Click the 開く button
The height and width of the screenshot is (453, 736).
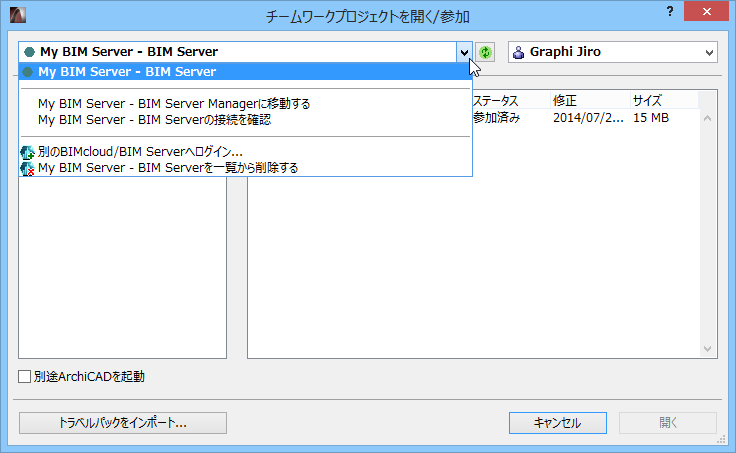668,423
